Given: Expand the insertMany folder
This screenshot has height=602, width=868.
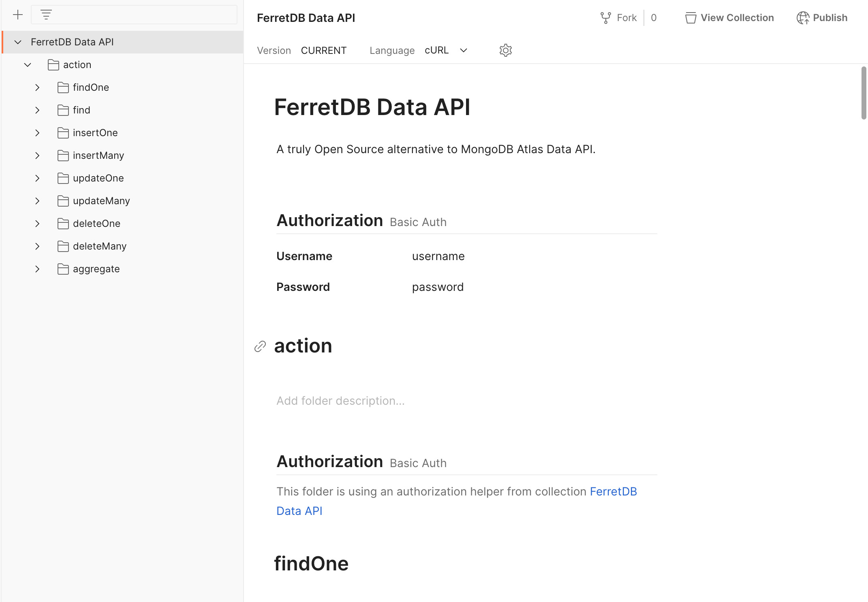Looking at the screenshot, I should click(37, 155).
